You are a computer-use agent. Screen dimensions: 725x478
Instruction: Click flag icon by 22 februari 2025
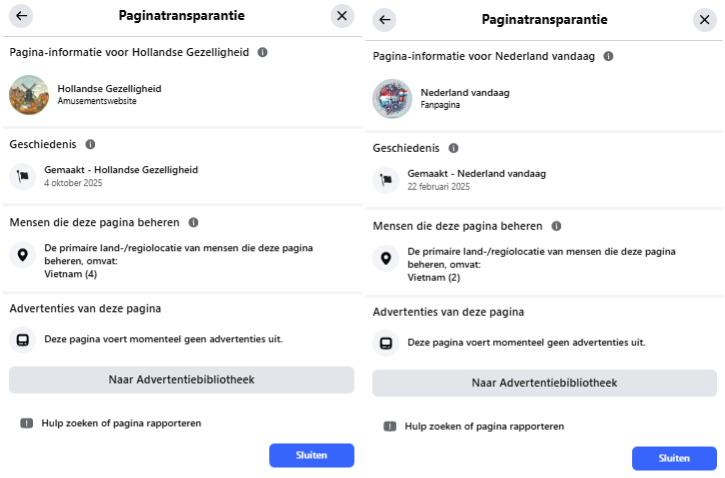point(387,180)
